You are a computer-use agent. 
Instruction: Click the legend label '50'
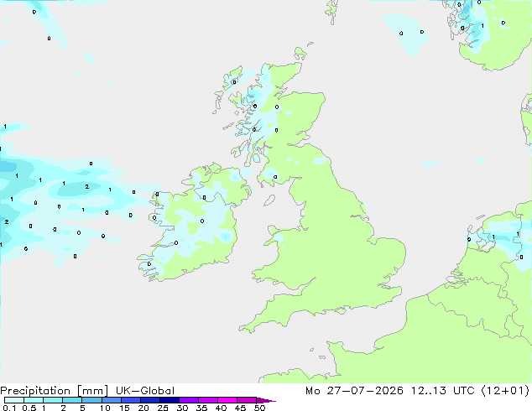click(260, 408)
